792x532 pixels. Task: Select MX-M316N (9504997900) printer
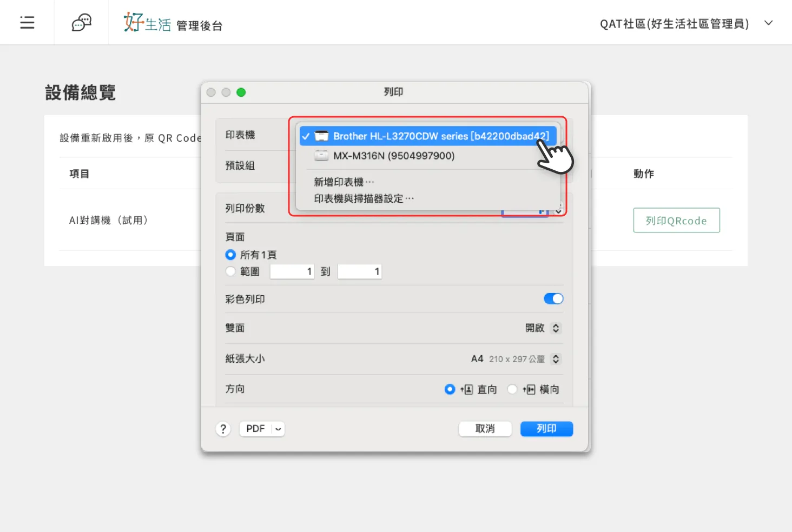(394, 156)
